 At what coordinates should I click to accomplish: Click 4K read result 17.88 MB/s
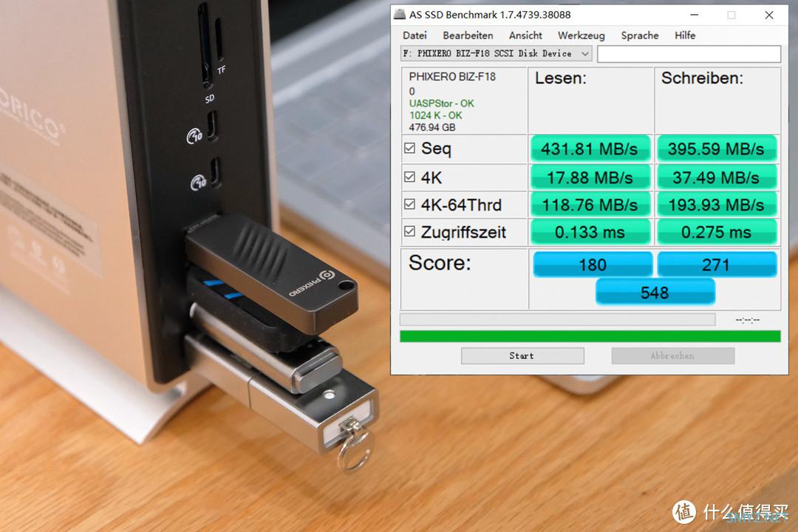pos(590,177)
